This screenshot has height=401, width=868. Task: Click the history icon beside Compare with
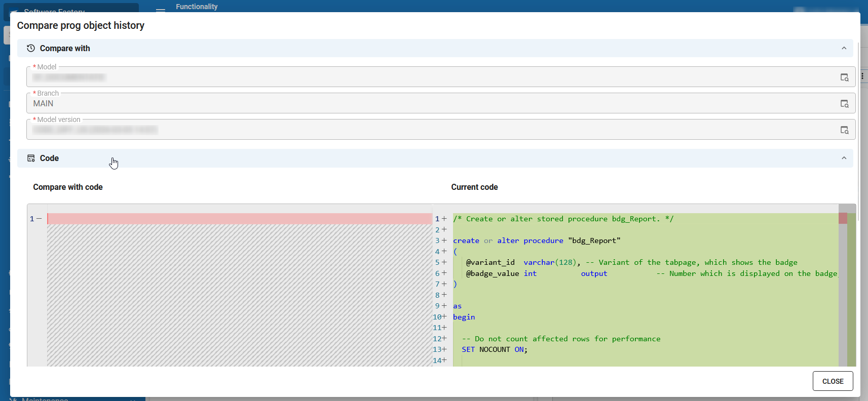[x=31, y=48]
